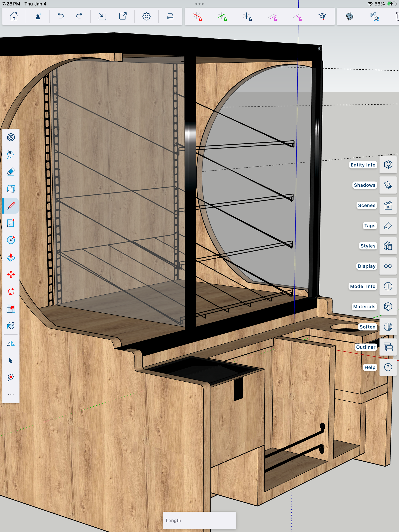
Task: Select the Eraser tool
Action: coord(11,171)
